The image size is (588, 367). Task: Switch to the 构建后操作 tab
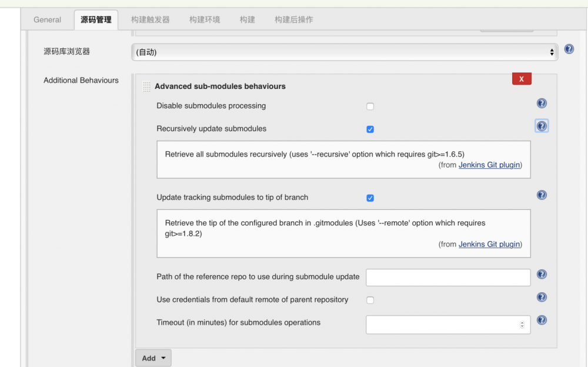tap(294, 19)
